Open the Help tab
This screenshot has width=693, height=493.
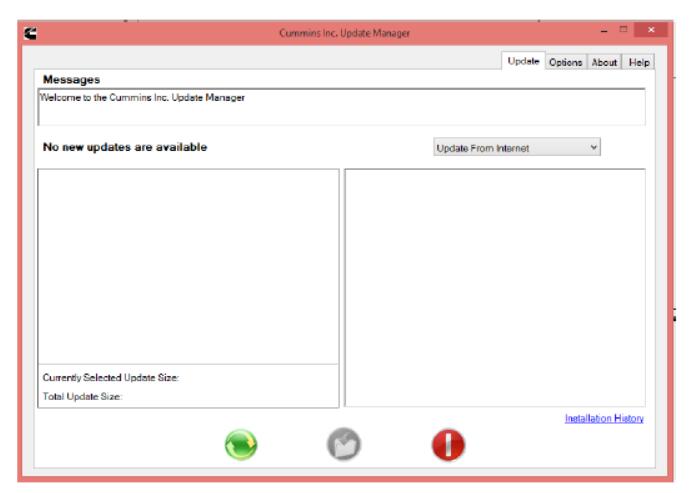(639, 62)
